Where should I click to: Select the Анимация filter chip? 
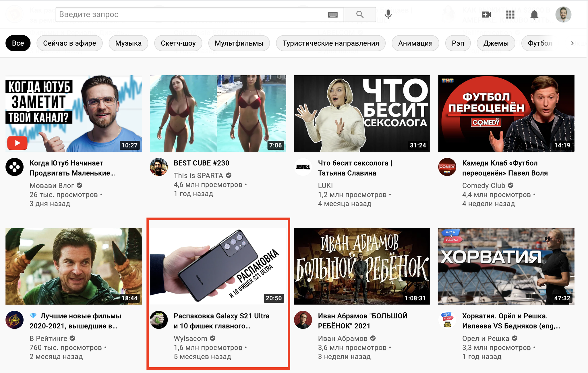click(415, 43)
